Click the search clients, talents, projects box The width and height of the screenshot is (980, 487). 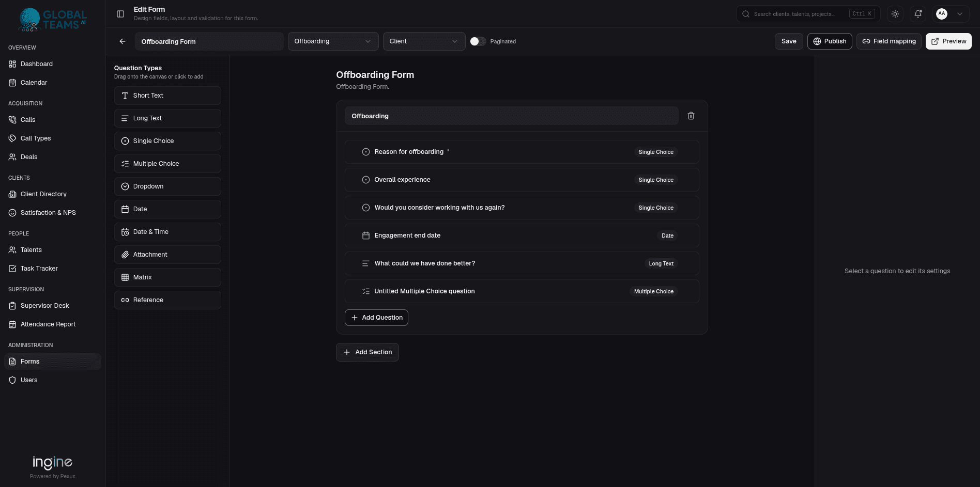pos(807,14)
